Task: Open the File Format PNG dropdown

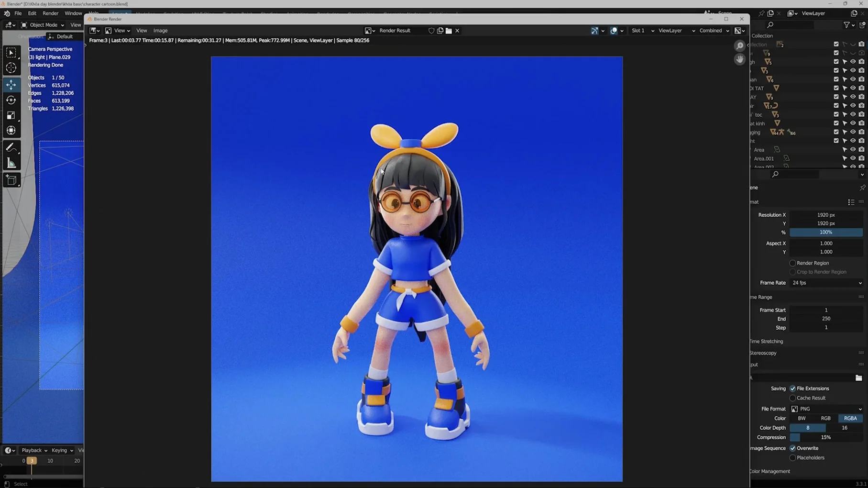Action: (826, 409)
